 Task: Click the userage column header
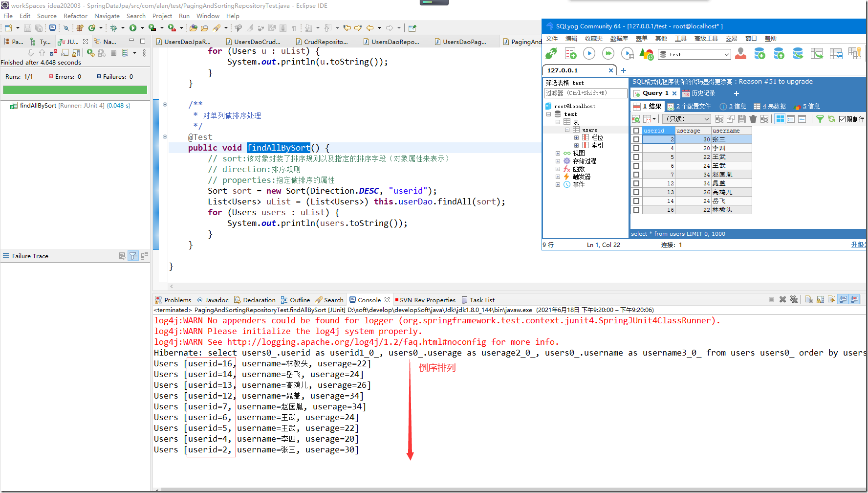coord(693,131)
